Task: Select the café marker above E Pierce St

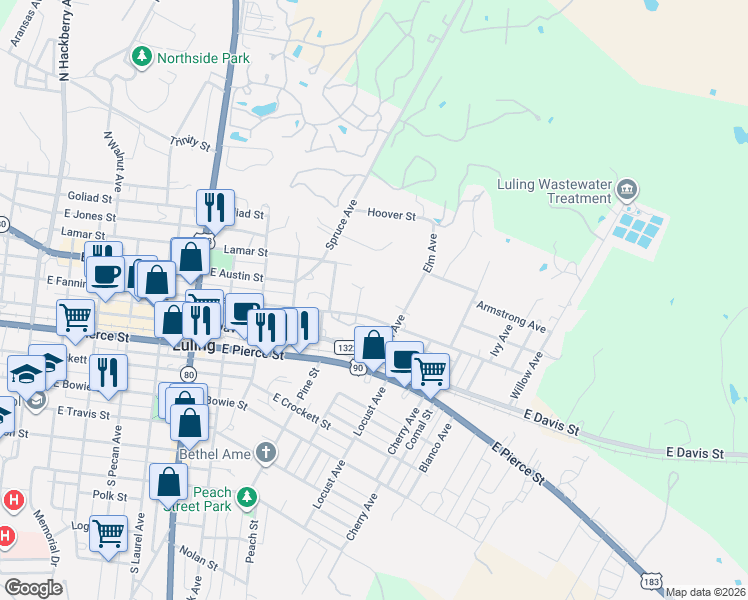Action: pyautogui.click(x=243, y=312)
